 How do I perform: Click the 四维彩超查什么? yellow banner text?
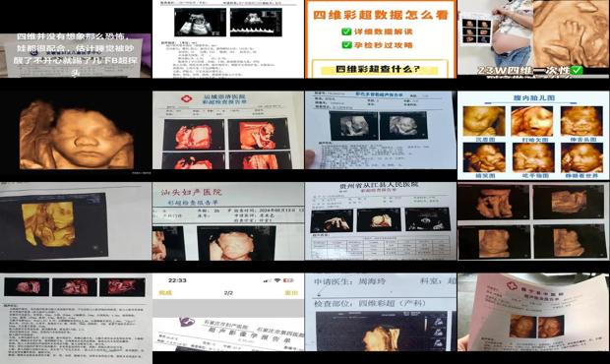pos(378,69)
